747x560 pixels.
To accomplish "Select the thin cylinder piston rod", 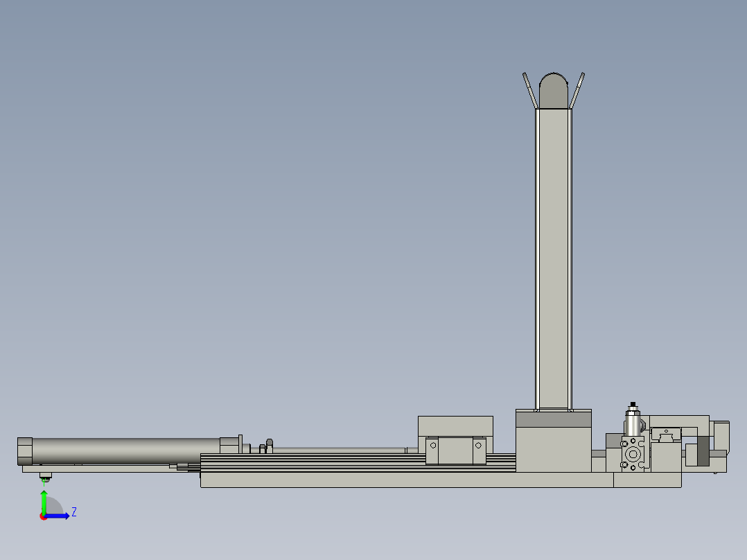I will [340, 450].
